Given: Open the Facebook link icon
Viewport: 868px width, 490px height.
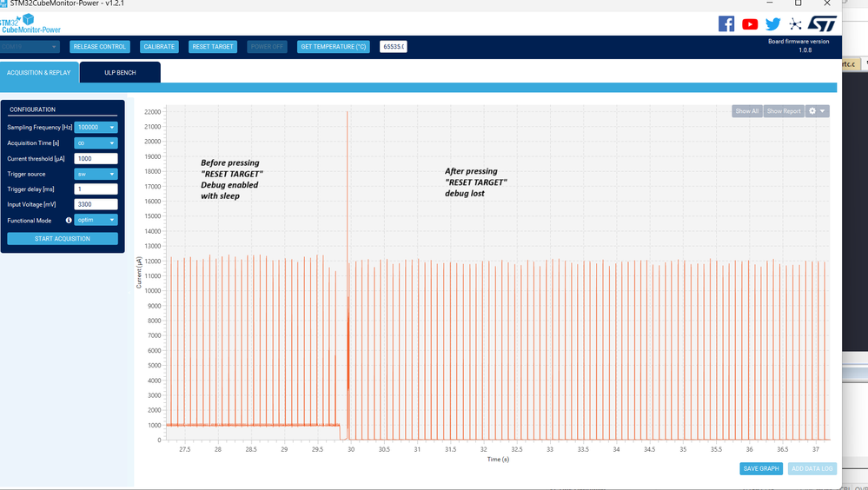Looking at the screenshot, I should 726,23.
